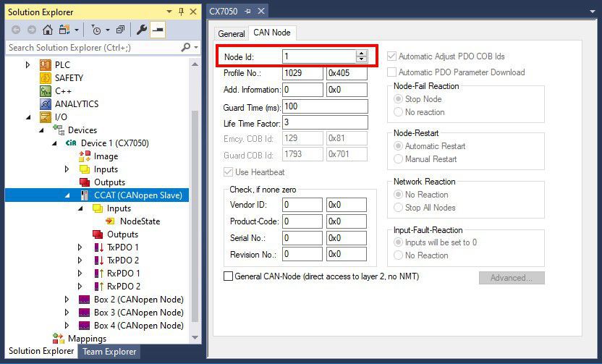Click the Box 3 (CANopen Node) icon
Image resolution: width=602 pixels, height=364 pixels.
[x=85, y=312]
